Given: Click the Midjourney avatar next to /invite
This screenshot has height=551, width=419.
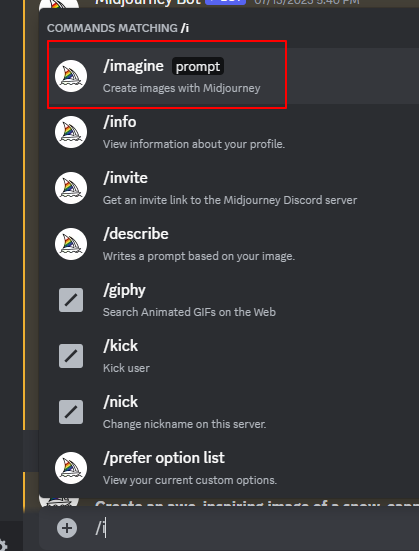Looking at the screenshot, I should click(71, 188).
